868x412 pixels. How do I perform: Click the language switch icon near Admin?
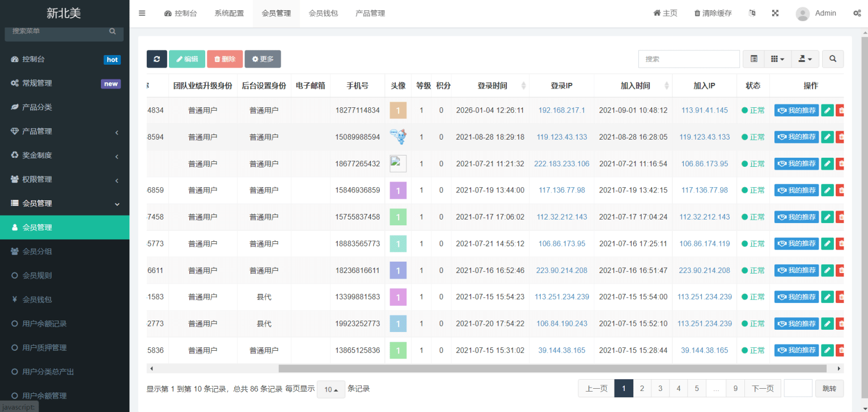(x=752, y=12)
